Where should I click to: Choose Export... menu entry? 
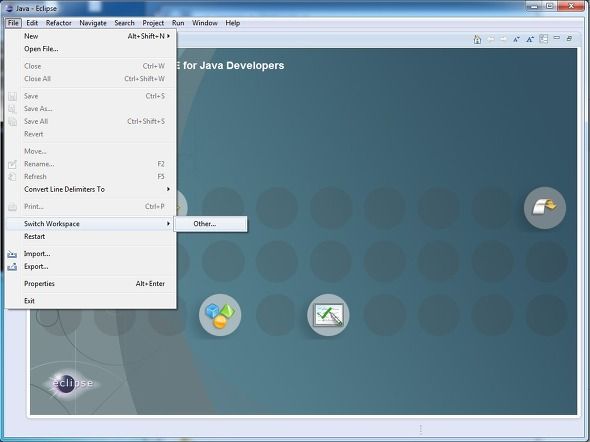(91, 267)
